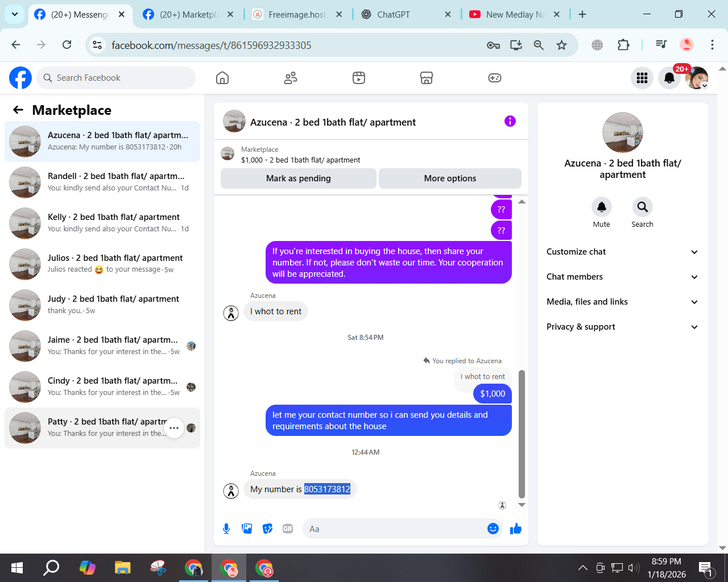Expand Media, files and links section
The image size is (728, 582).
[x=622, y=302]
